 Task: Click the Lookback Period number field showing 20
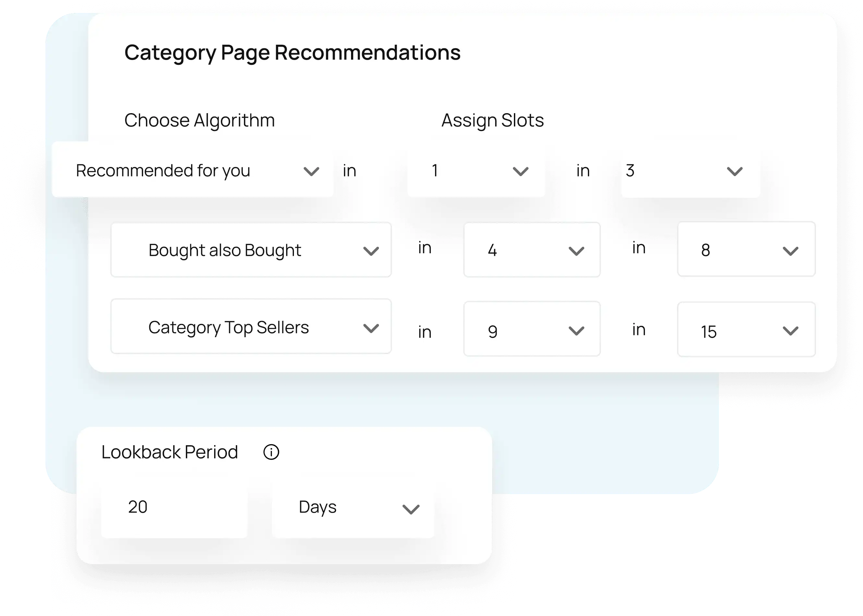(174, 507)
